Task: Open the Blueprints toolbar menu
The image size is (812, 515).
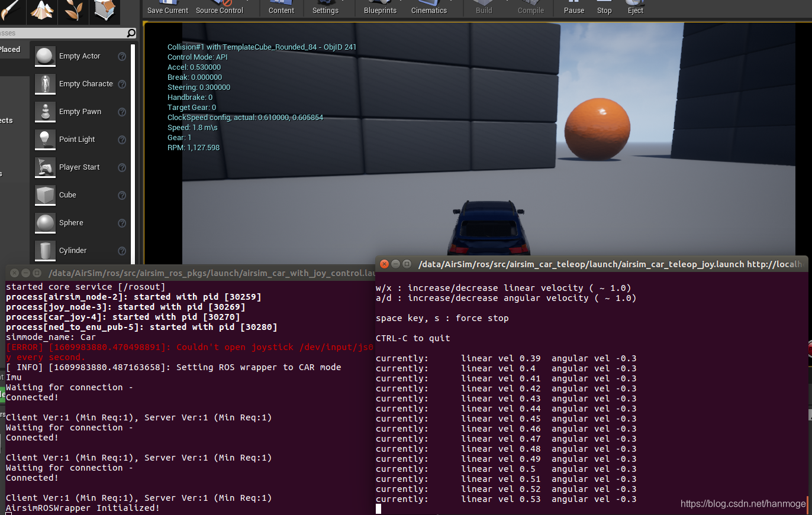Action: click(x=381, y=8)
